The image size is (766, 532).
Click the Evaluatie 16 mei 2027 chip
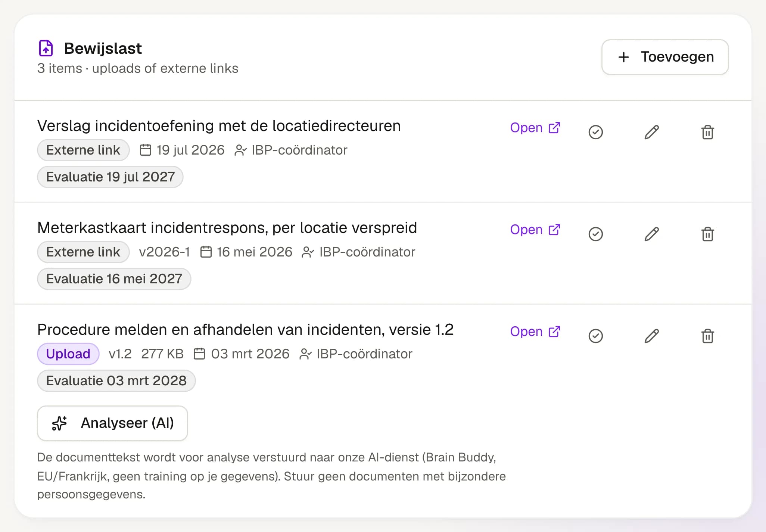click(114, 279)
